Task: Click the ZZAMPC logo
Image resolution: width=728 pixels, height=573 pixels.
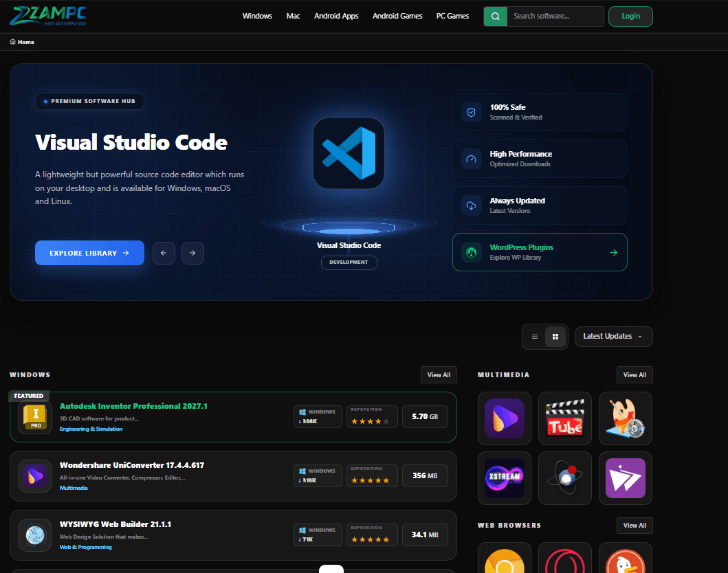Action: (48, 16)
